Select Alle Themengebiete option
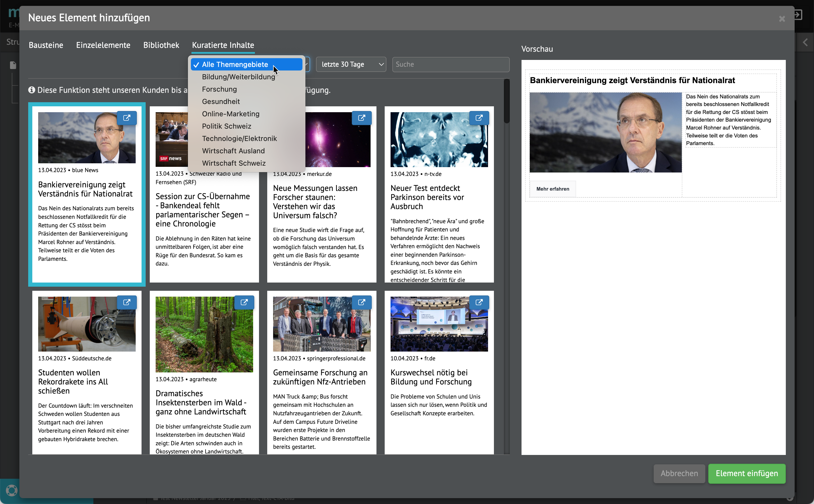 [247, 64]
